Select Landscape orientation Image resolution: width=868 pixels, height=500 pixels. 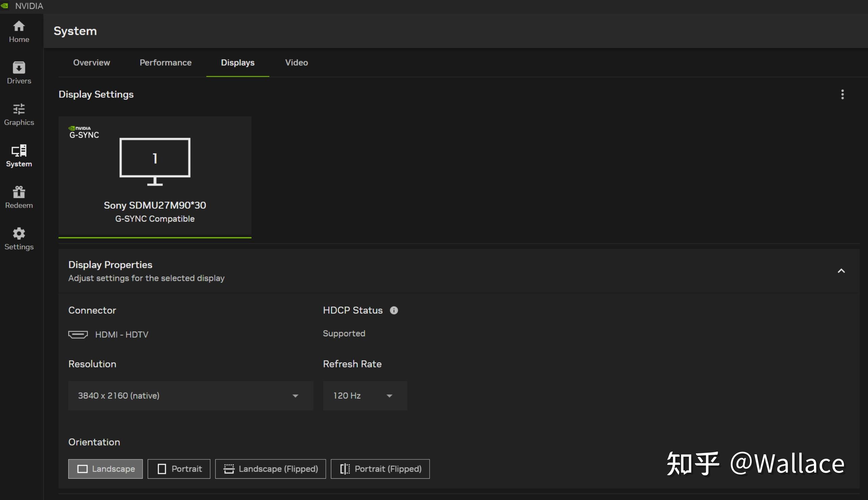coord(105,469)
